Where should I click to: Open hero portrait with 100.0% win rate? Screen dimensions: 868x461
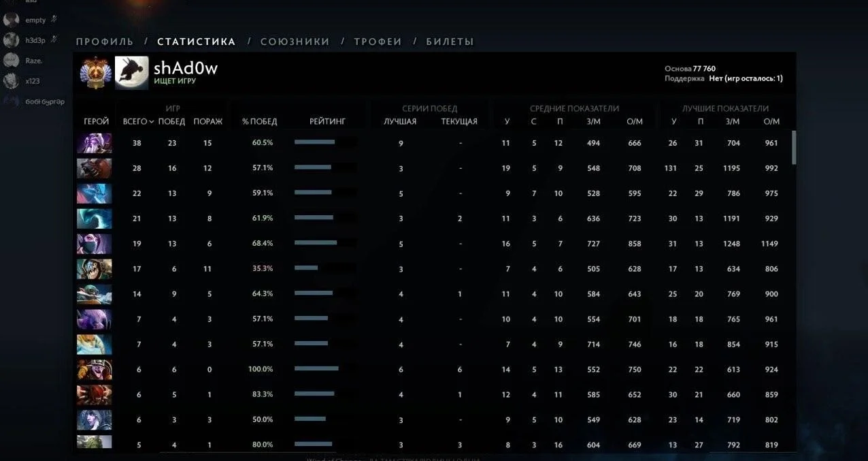pos(94,370)
